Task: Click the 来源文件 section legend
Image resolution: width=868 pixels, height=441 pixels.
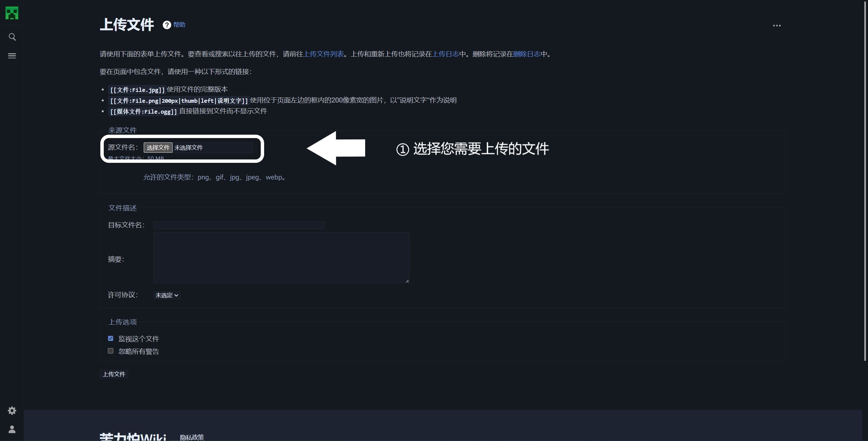Action: [x=122, y=130]
